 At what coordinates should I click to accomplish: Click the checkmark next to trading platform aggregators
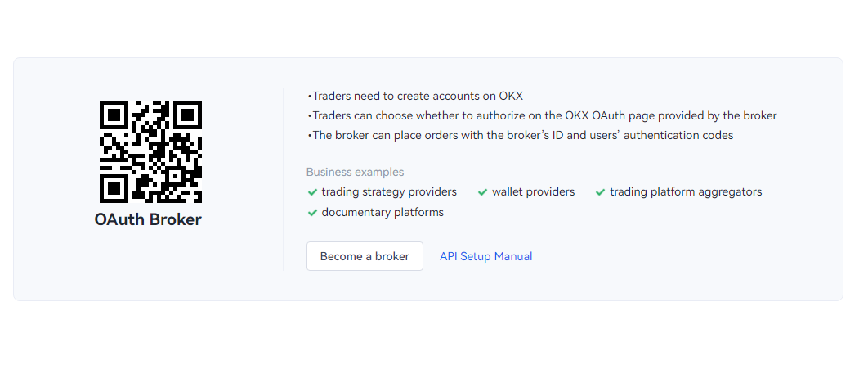tap(601, 192)
